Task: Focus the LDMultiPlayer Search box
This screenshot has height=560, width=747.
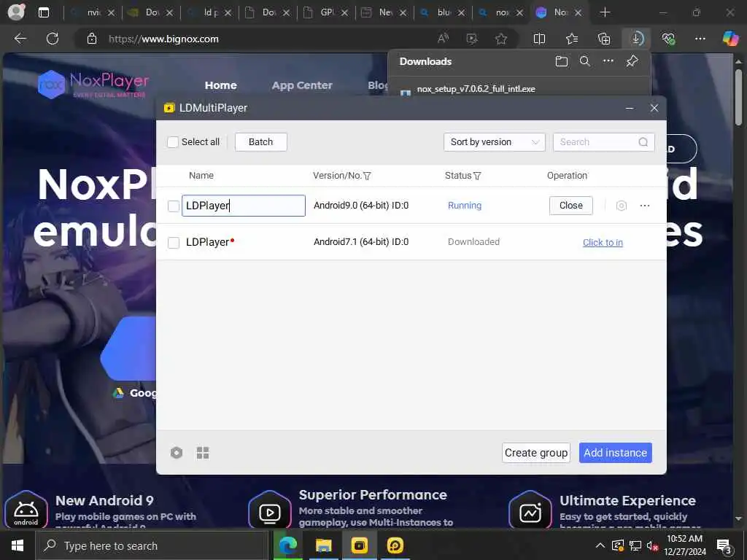Action: click(x=603, y=142)
